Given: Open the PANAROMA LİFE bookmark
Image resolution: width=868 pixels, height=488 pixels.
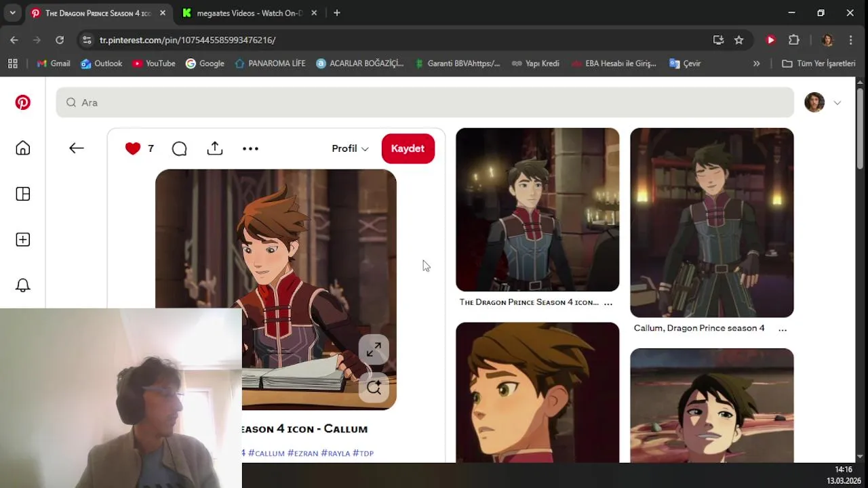Looking at the screenshot, I should click(270, 63).
